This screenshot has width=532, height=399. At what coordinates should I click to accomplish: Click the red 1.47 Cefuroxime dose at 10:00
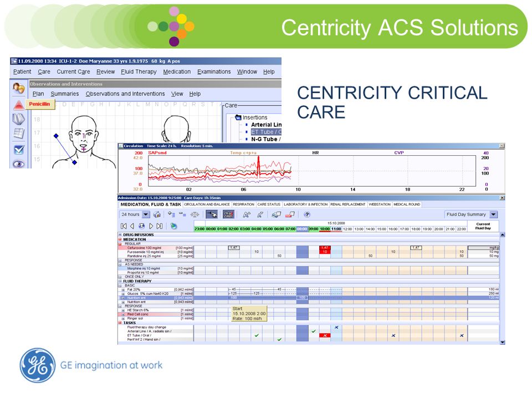click(x=325, y=248)
